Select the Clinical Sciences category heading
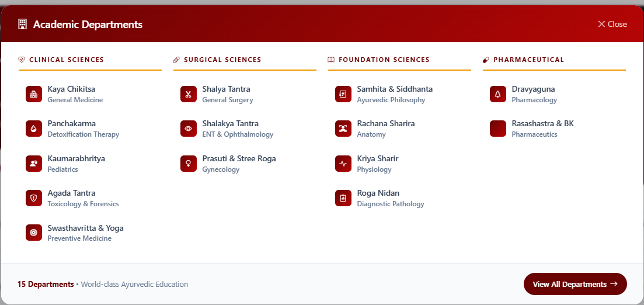644x305 pixels. [66, 60]
